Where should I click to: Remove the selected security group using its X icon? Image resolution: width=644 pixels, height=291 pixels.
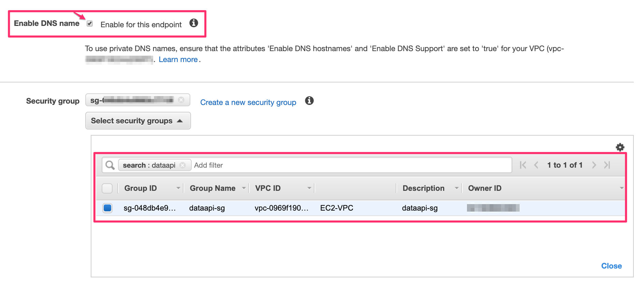181,100
